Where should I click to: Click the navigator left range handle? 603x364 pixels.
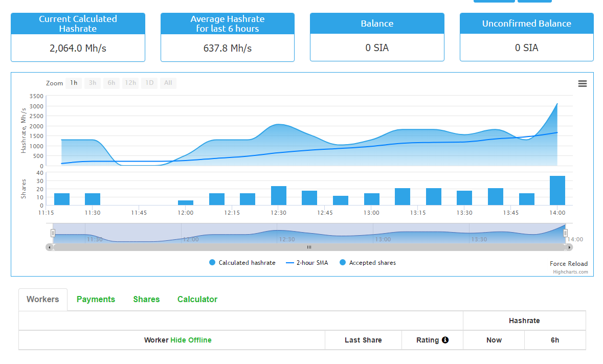coord(53,233)
